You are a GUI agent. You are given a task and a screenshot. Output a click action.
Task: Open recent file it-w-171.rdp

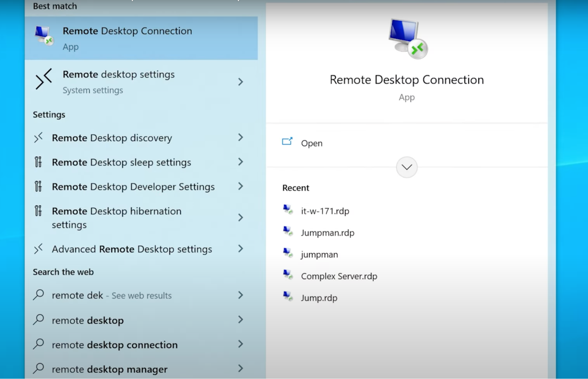(x=325, y=211)
